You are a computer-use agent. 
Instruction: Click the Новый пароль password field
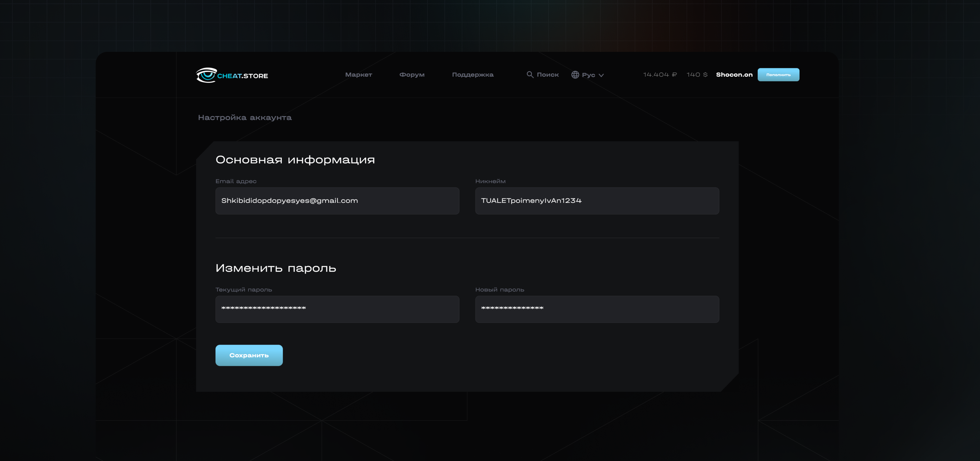coord(597,309)
